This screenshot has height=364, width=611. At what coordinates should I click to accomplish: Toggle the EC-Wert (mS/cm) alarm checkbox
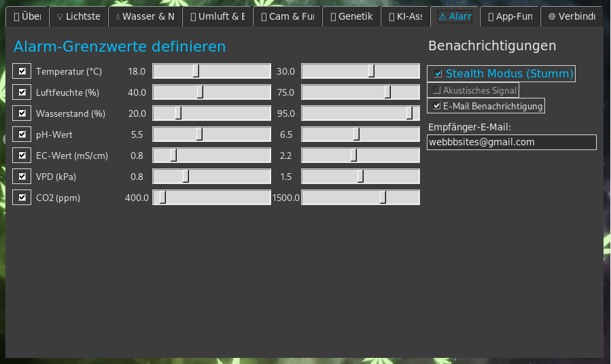point(22,156)
